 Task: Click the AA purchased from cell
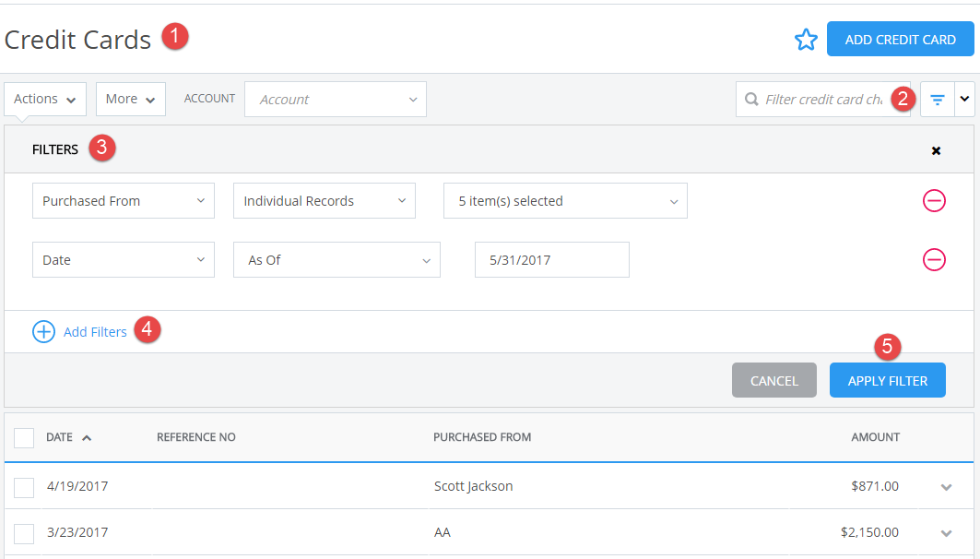[x=442, y=532]
